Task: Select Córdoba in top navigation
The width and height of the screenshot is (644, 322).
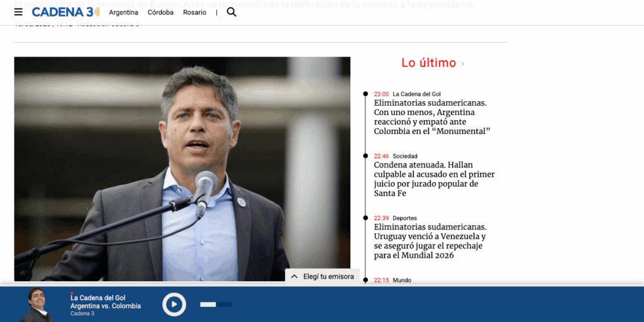Action: 160,13
